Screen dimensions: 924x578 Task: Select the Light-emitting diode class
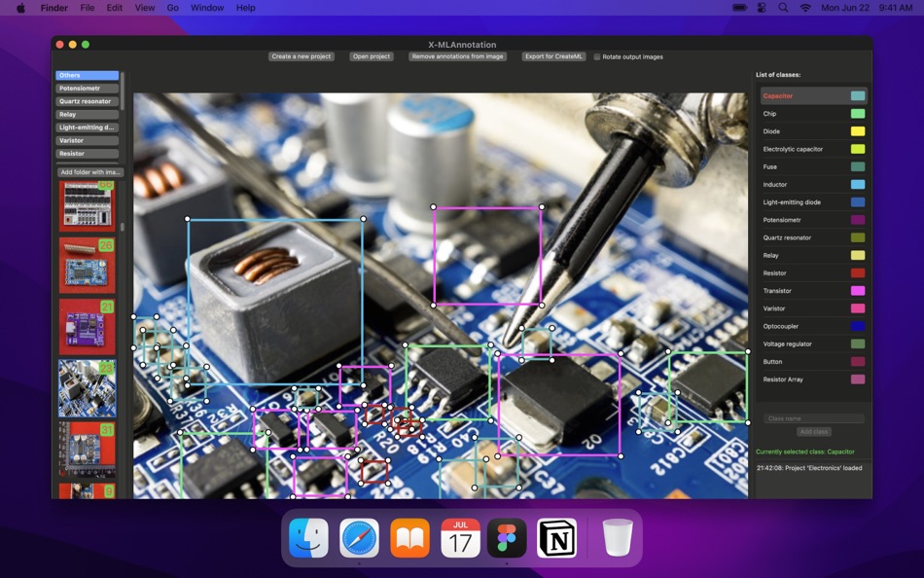813,201
